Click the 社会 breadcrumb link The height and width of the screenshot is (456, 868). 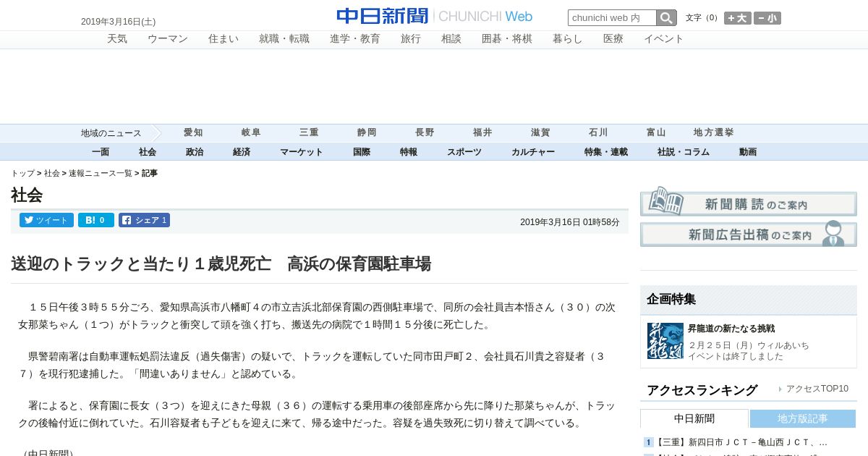coord(52,174)
